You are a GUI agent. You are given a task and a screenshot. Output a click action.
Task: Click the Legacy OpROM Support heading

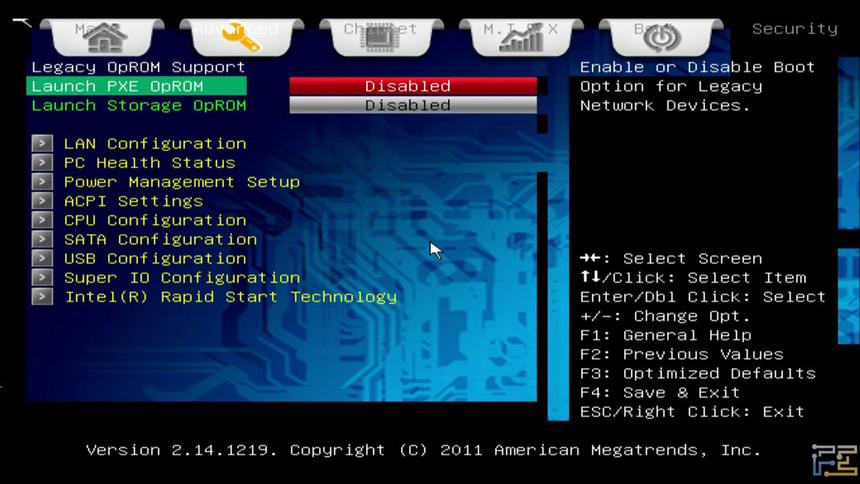click(138, 67)
